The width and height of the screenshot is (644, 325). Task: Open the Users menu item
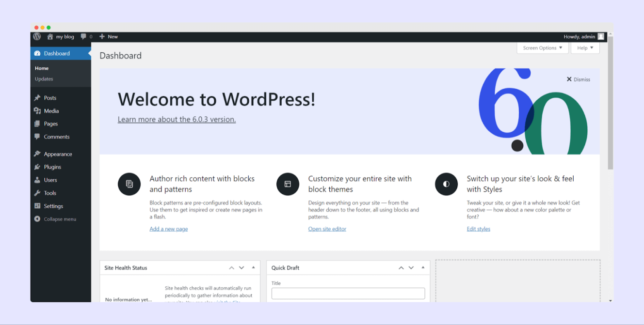click(61, 180)
